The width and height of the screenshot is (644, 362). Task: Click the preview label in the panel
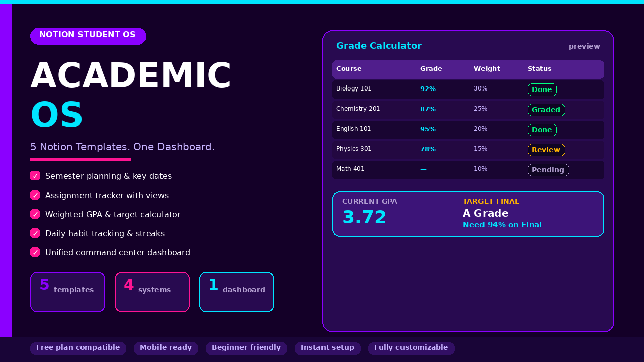tap(584, 46)
